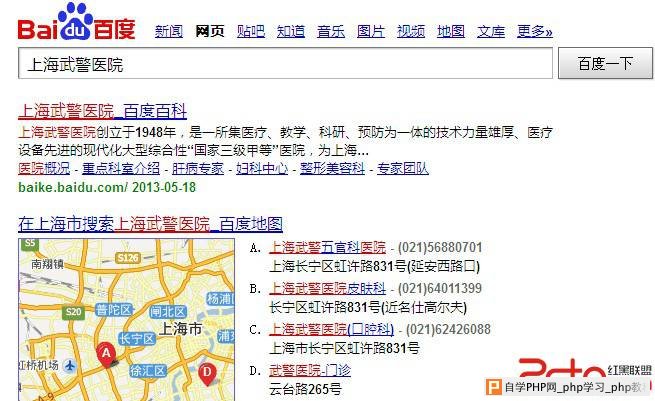The height and width of the screenshot is (401, 655).
Task: Click address 云台路265号
Action: pyautogui.click(x=306, y=389)
